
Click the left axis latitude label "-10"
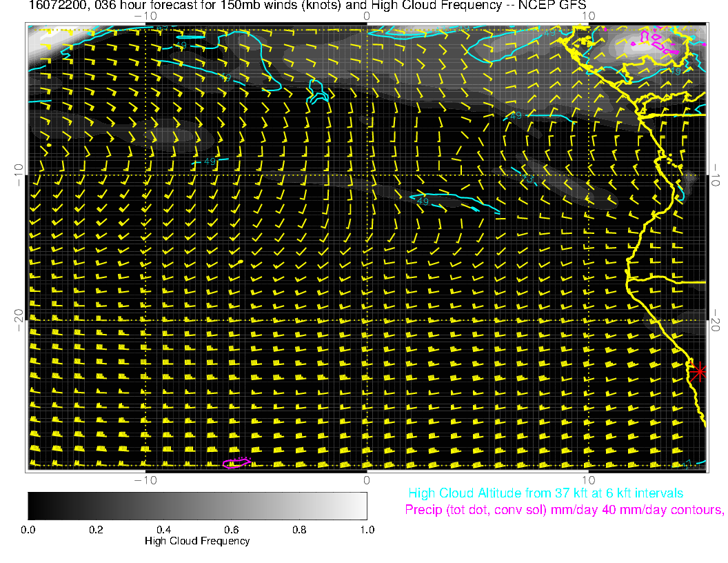(x=19, y=175)
